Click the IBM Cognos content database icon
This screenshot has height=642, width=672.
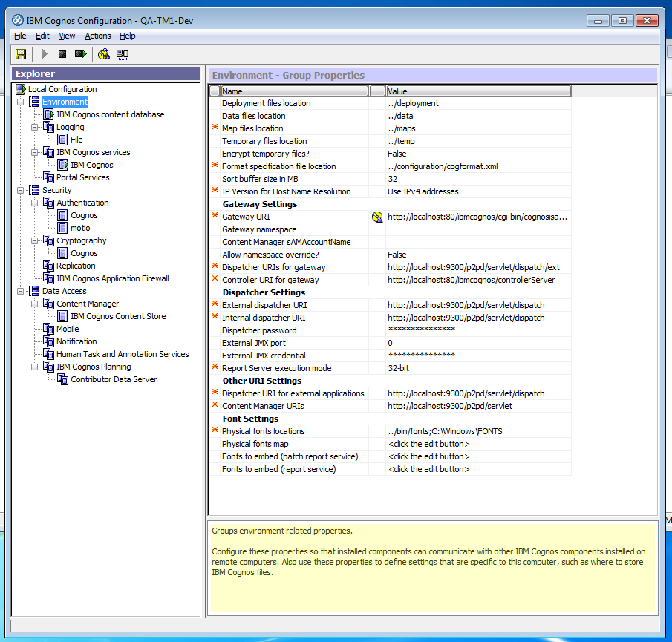[49, 114]
